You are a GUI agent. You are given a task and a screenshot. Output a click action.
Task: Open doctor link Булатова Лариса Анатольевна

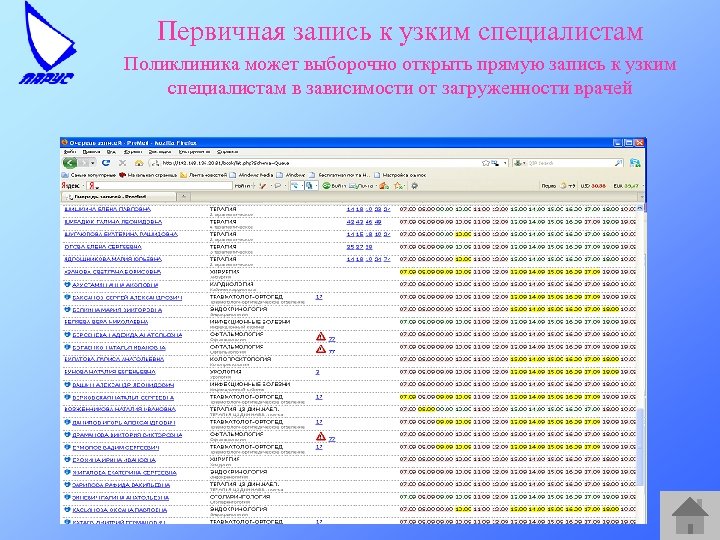pos(114,360)
